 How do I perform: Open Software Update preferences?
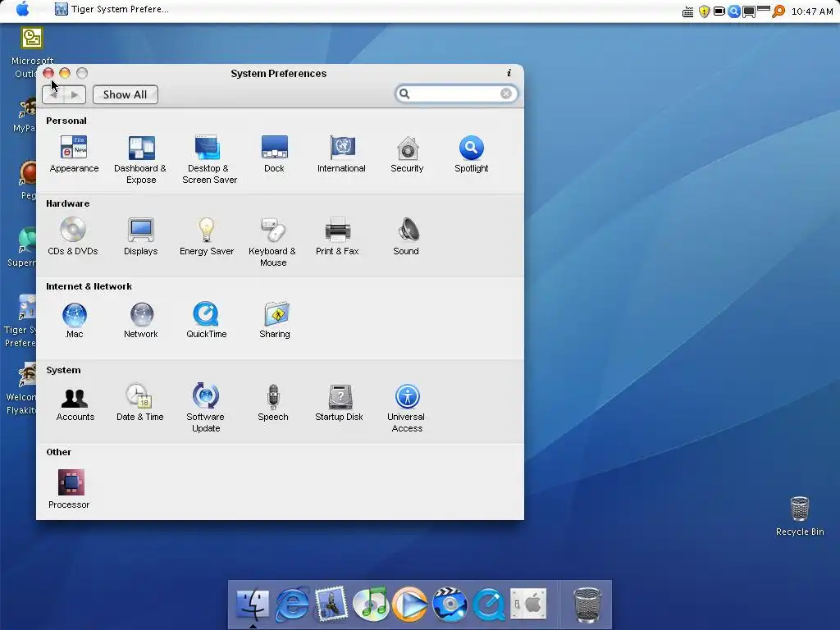206,409
